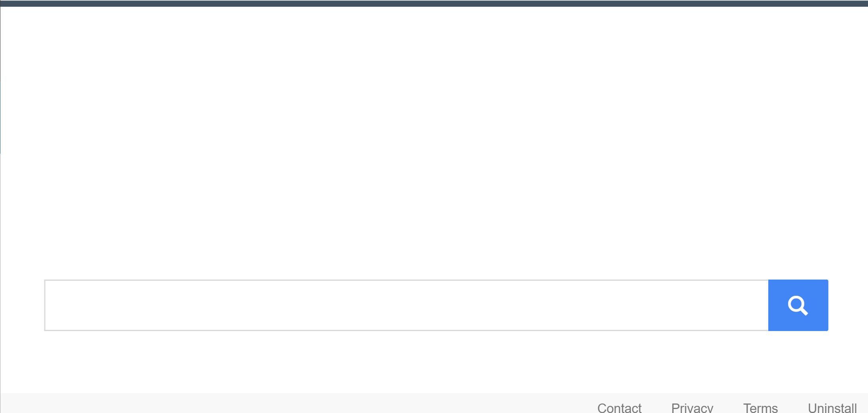Choose Terms beside the Uninstall link
868x413 pixels.
760,407
